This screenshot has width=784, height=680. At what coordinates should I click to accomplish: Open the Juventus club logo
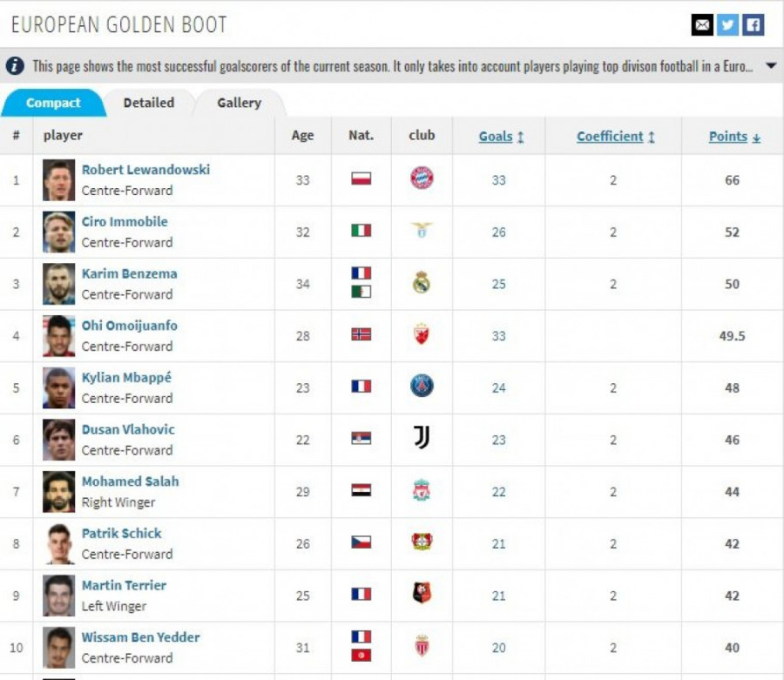[x=422, y=439]
